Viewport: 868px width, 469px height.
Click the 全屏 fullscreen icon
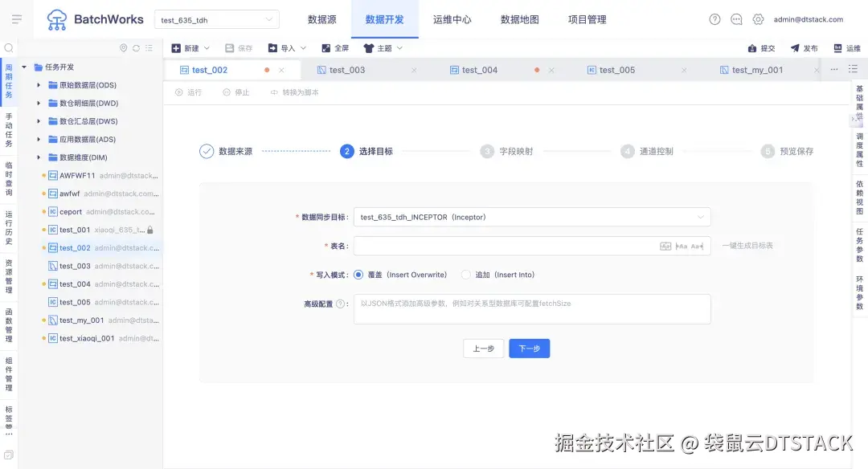coord(334,47)
